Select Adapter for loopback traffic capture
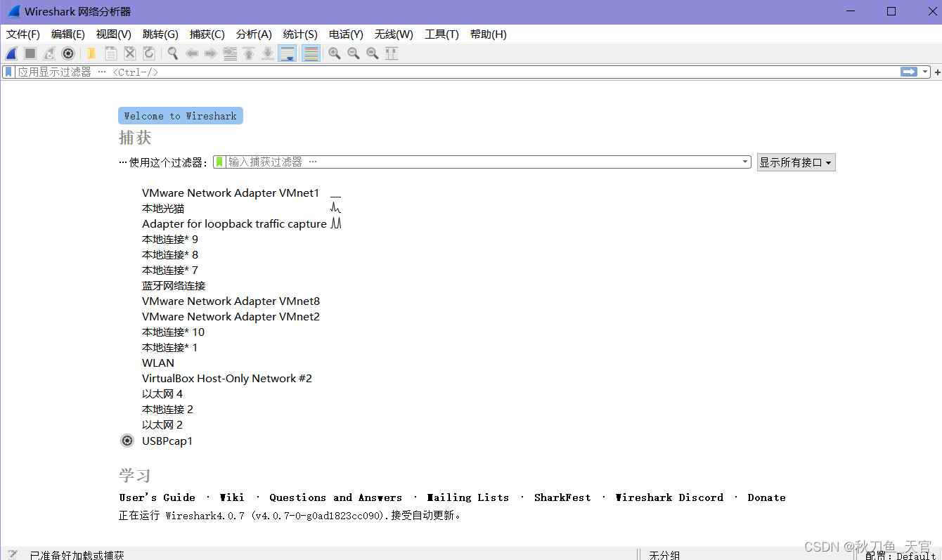 [234, 224]
